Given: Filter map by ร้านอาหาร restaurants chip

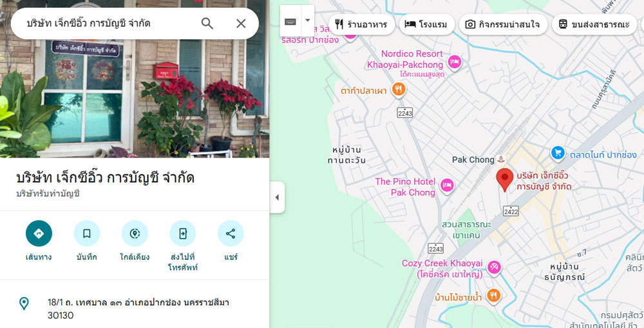Looking at the screenshot, I should (x=361, y=24).
